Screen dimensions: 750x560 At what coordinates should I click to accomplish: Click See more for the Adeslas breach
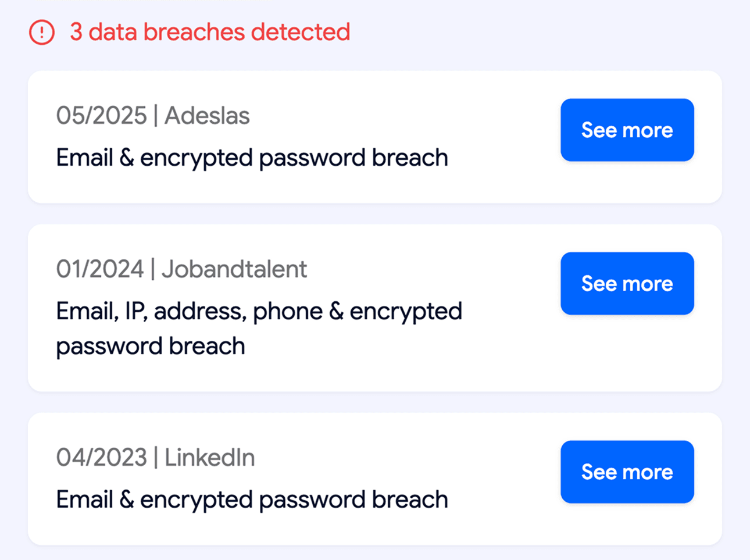627,130
